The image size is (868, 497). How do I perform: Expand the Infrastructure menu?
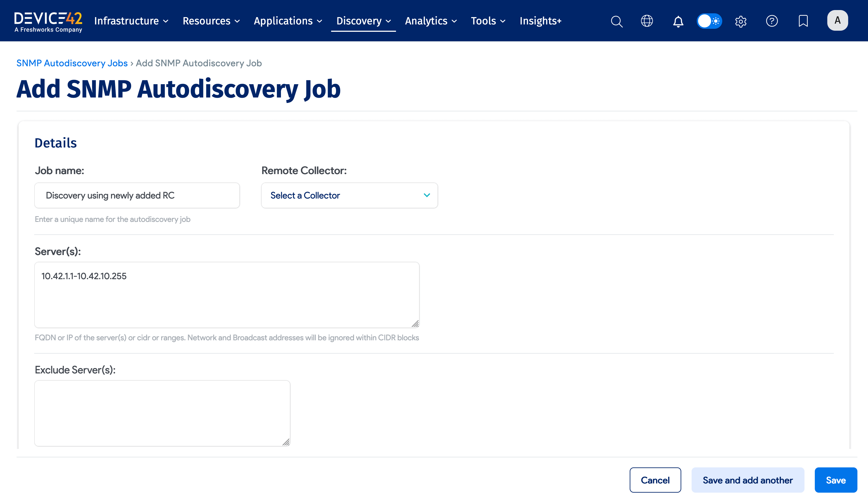click(x=131, y=21)
